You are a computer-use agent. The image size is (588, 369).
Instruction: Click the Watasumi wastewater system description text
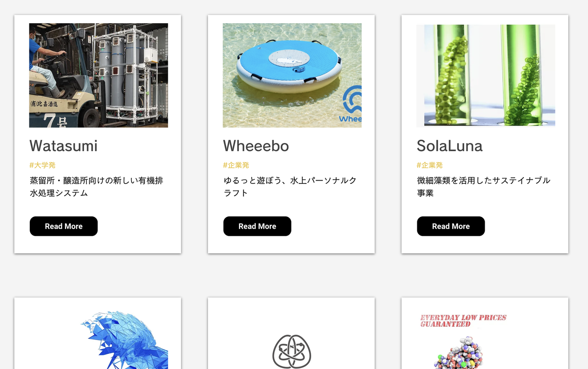(x=96, y=186)
